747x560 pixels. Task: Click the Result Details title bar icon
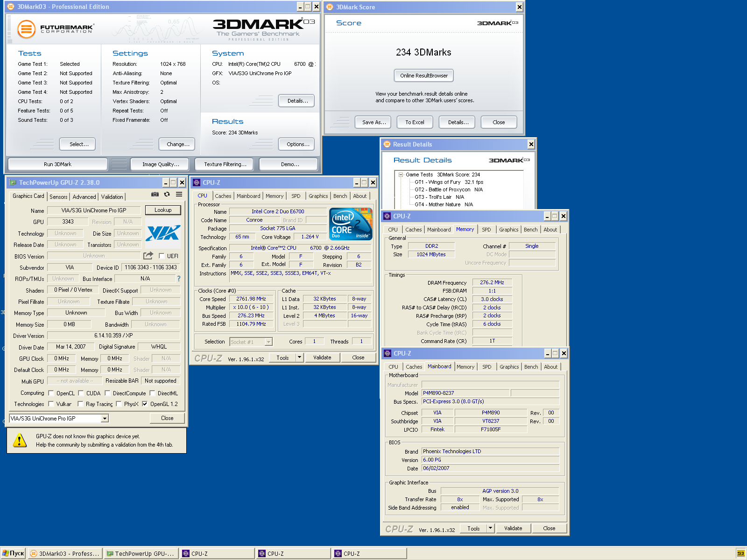387,144
